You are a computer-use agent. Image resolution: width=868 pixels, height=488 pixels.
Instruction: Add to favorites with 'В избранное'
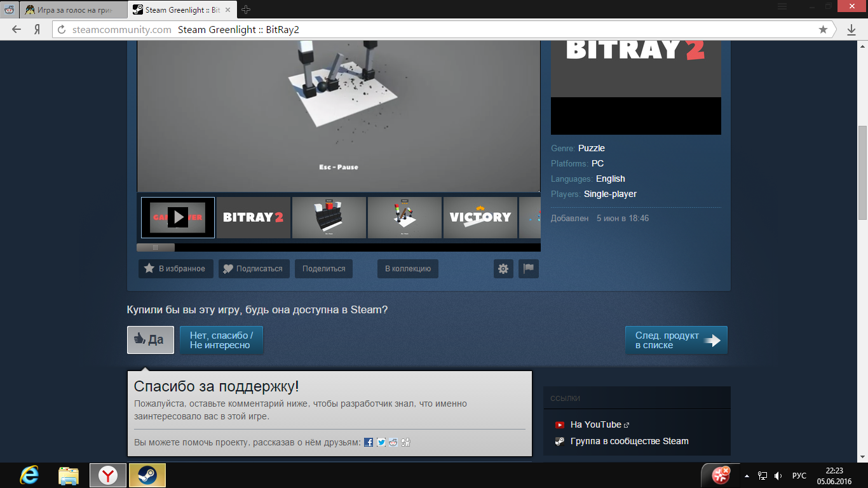coord(175,269)
